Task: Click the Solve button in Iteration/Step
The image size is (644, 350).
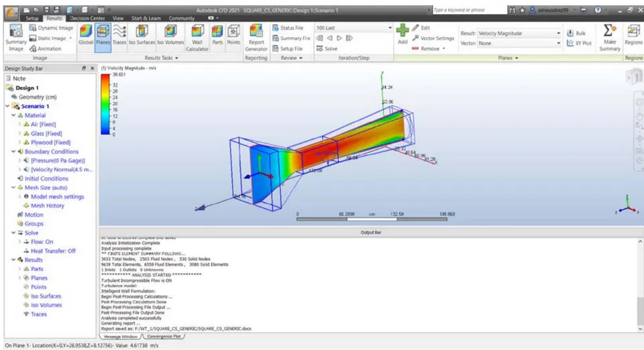Action: (x=327, y=48)
